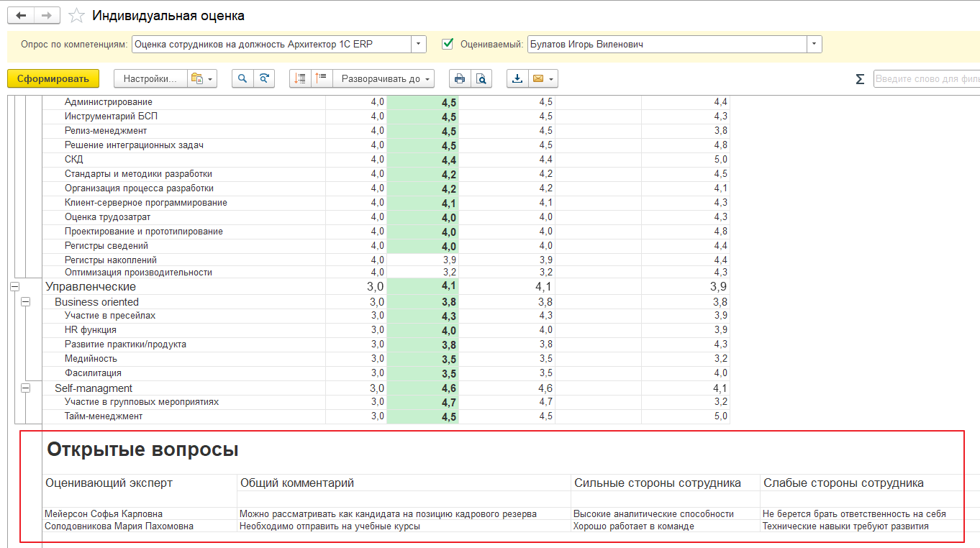This screenshot has height=548, width=980.
Task: Click the Сформировать button
Action: [53, 79]
